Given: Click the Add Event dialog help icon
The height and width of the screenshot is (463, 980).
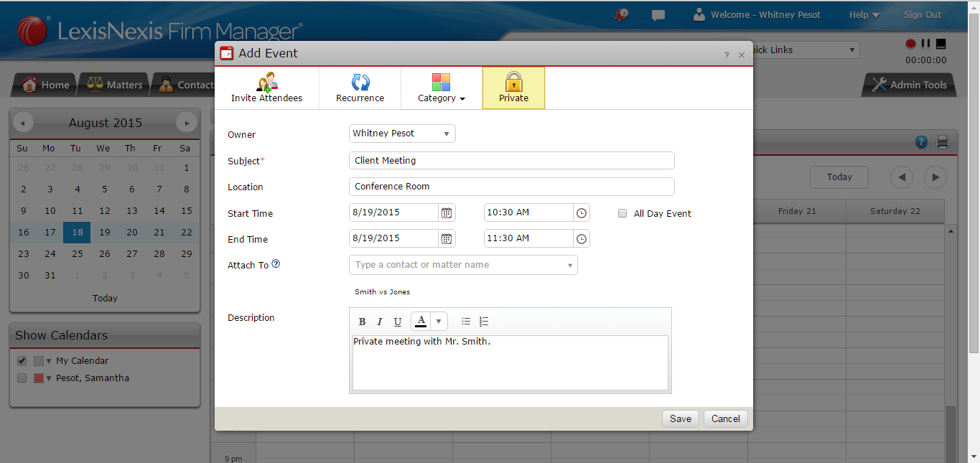Looking at the screenshot, I should [x=727, y=55].
